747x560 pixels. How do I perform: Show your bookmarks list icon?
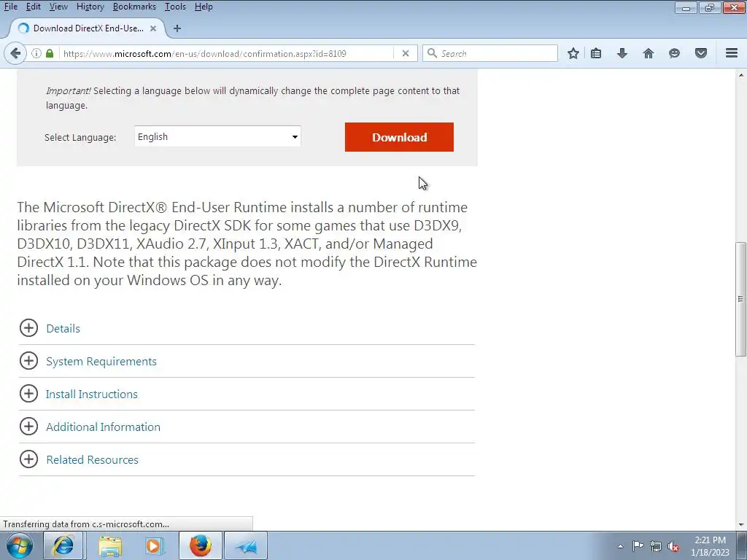tap(596, 53)
